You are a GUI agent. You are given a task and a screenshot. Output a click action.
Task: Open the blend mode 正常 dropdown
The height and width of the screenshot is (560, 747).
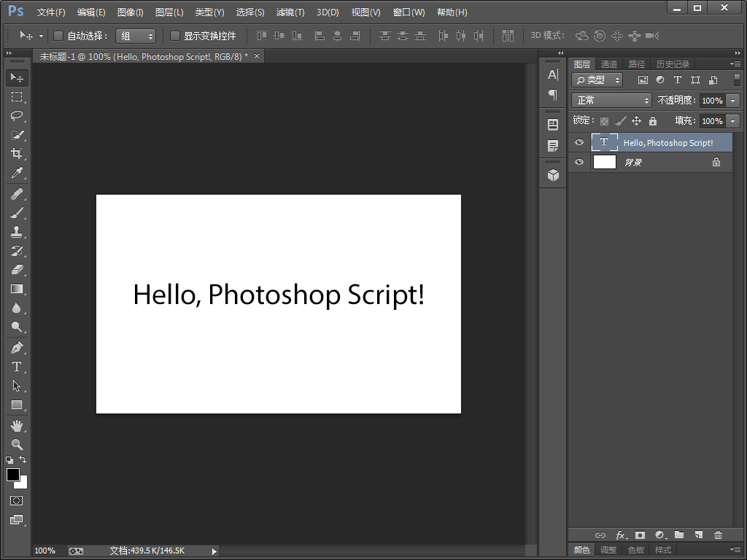point(611,101)
